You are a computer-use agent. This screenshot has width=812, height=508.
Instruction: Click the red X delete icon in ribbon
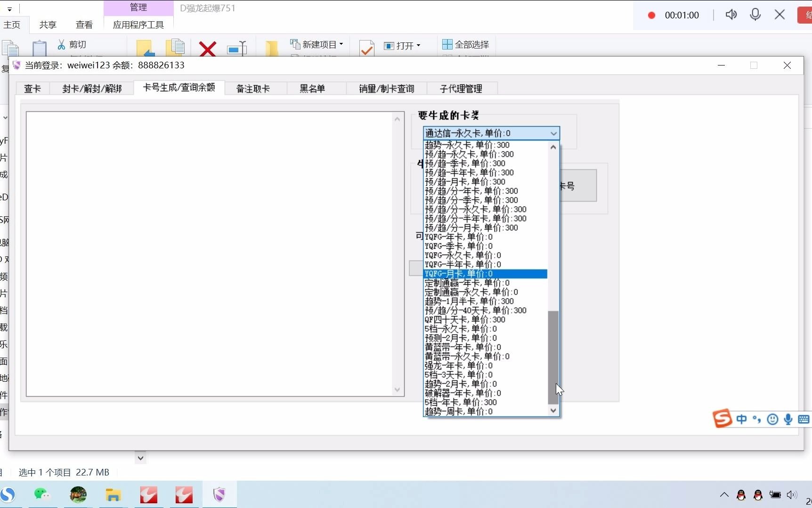tap(207, 49)
